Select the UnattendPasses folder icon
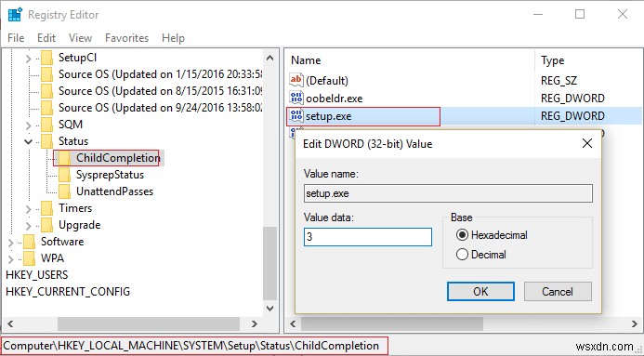The width and height of the screenshot is (644, 356). [64, 191]
